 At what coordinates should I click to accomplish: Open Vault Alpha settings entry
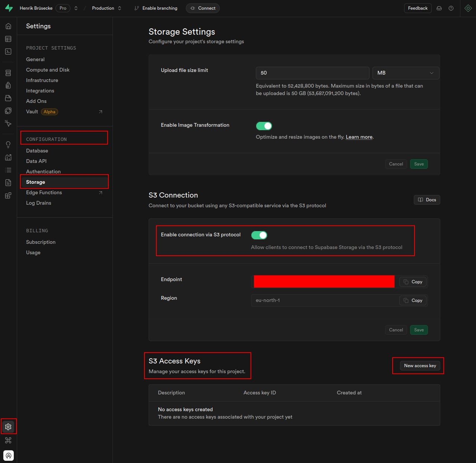point(42,112)
